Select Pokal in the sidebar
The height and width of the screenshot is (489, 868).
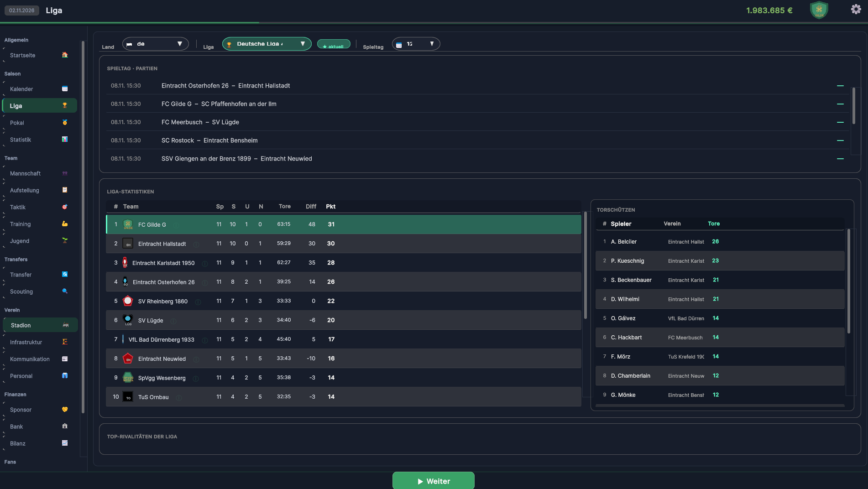click(39, 123)
